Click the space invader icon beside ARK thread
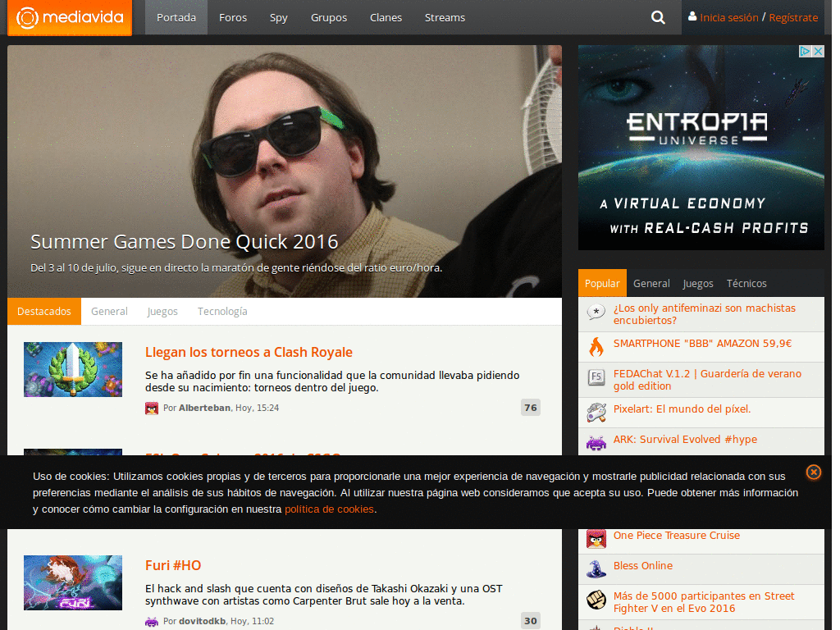 click(596, 443)
